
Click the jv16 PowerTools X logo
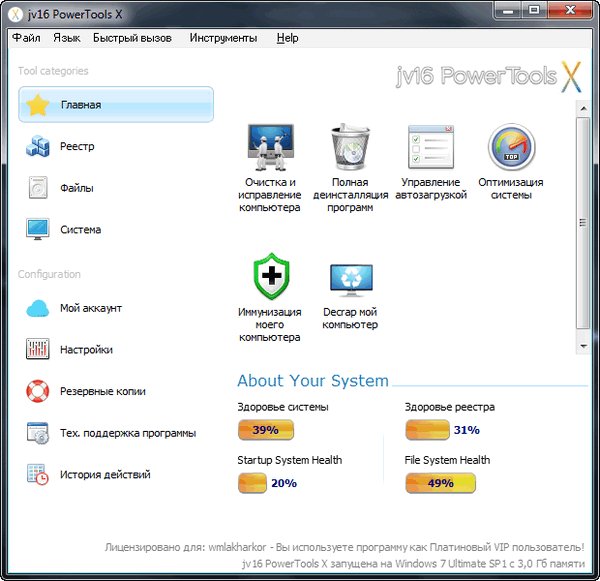tap(489, 77)
